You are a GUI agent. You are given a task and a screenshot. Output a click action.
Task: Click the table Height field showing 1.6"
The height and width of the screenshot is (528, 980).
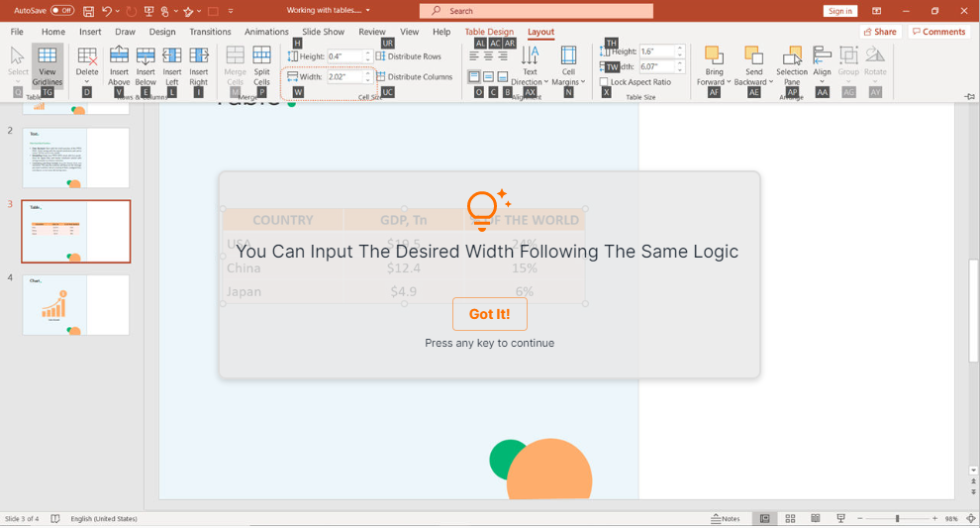657,52
